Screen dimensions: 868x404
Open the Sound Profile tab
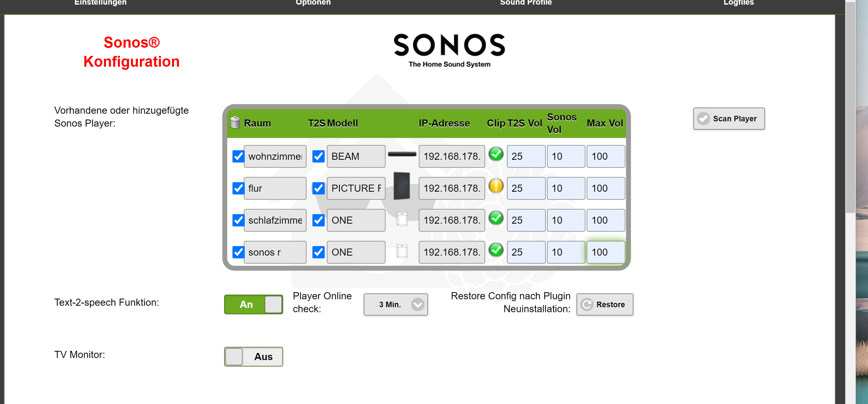526,3
